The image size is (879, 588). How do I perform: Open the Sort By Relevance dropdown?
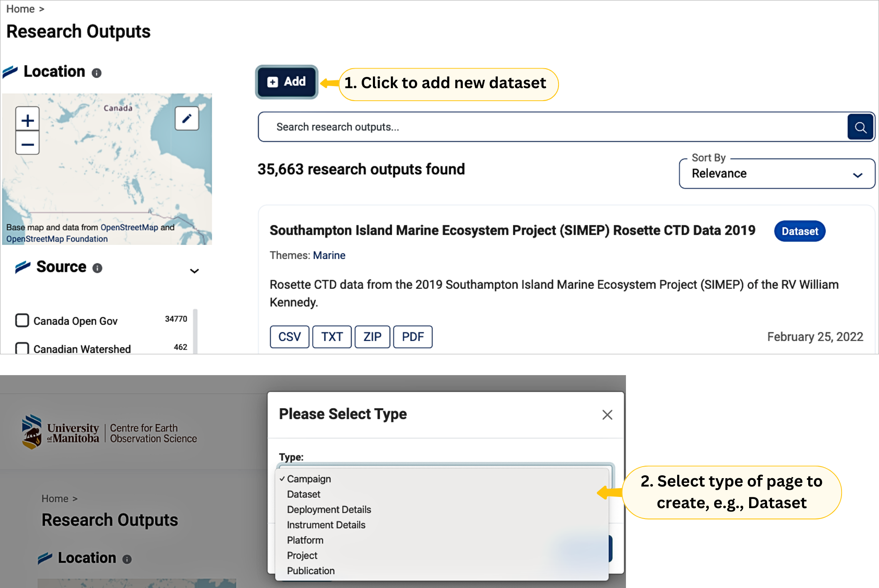pyautogui.click(x=777, y=174)
